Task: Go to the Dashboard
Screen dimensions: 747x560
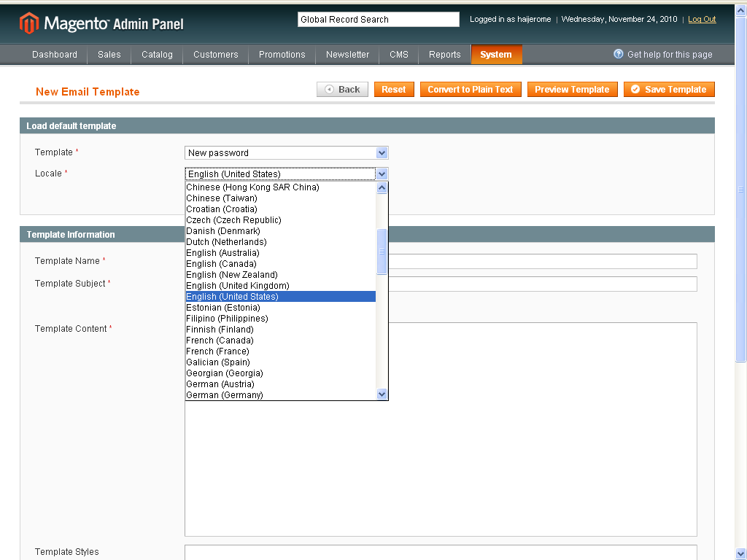Action: [x=54, y=54]
